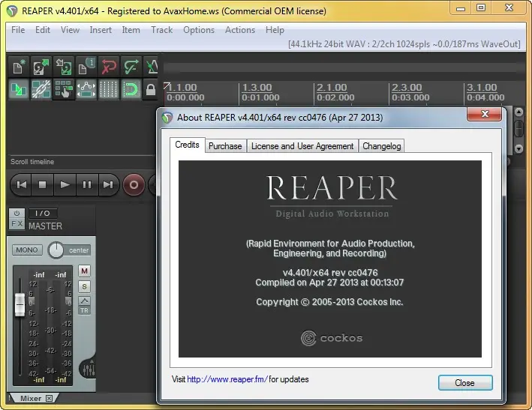Toggle auto-crossfade toolbar icon

tap(19, 89)
